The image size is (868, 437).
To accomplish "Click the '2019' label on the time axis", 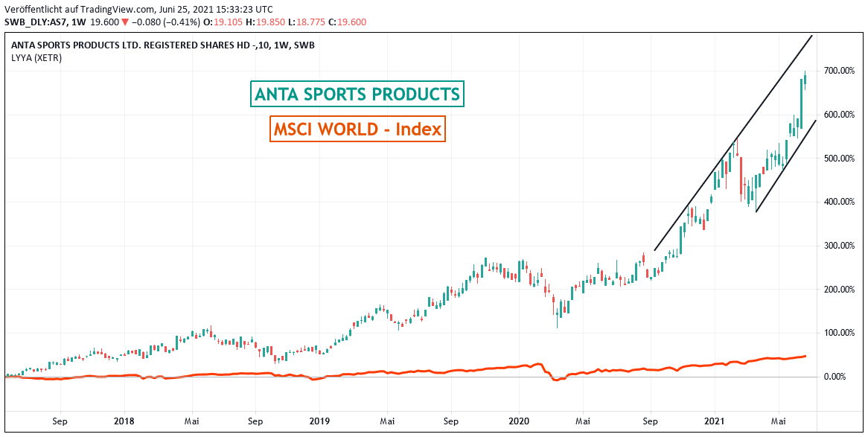I will click(x=319, y=421).
